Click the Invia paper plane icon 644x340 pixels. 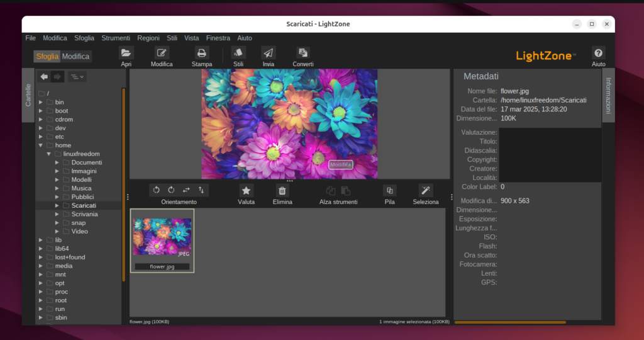point(269,53)
